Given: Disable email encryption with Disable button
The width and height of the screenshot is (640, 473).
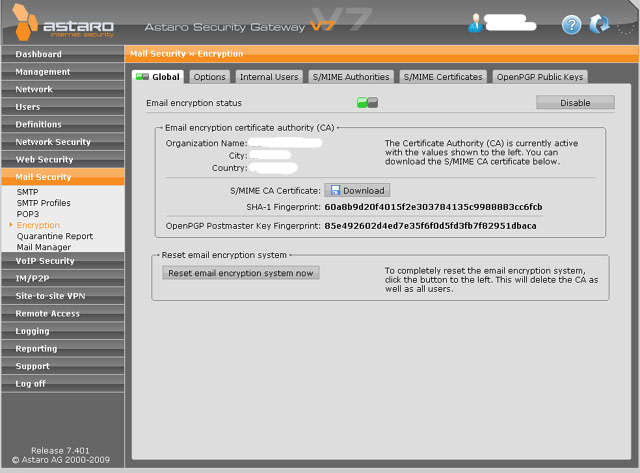Looking at the screenshot, I should 575,102.
